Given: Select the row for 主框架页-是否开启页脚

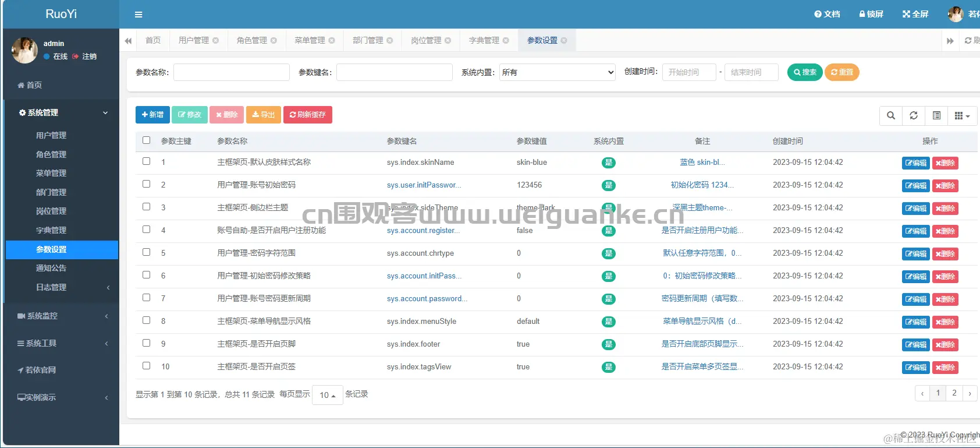Looking at the screenshot, I should pyautogui.click(x=146, y=343).
